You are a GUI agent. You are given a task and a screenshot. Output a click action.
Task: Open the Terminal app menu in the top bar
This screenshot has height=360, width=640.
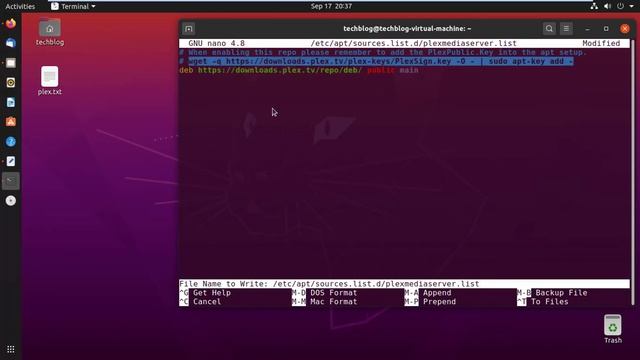point(73,6)
